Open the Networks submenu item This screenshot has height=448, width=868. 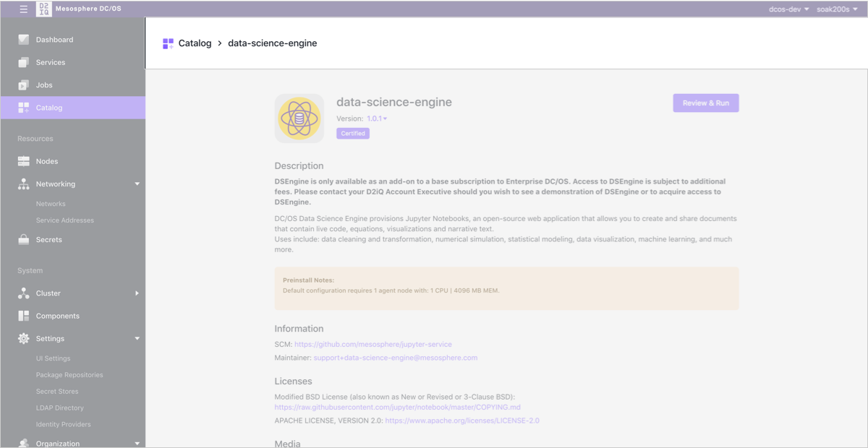51,204
